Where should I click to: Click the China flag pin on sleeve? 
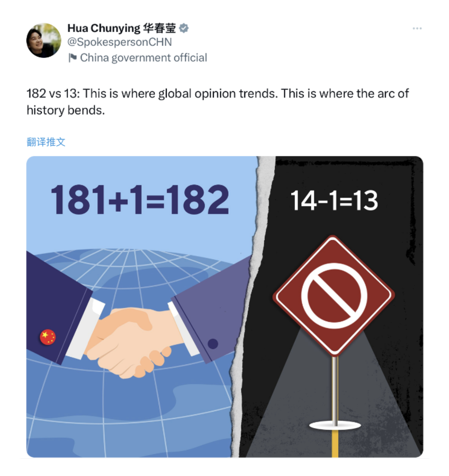coord(48,337)
